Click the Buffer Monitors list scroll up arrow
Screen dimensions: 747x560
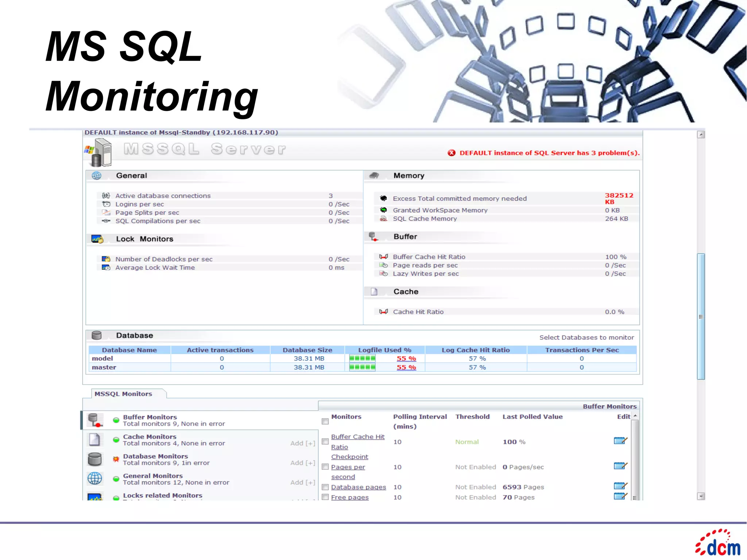635,416
